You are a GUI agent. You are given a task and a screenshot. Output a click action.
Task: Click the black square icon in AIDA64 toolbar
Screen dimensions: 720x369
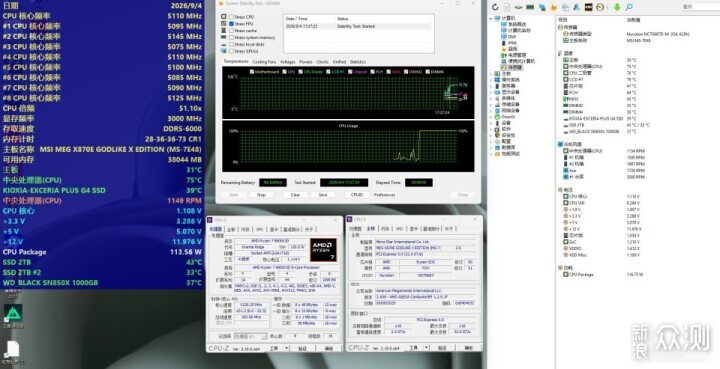point(588,7)
